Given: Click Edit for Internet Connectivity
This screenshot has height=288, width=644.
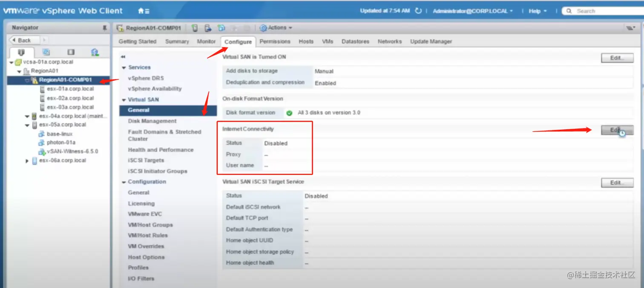Looking at the screenshot, I should tap(617, 130).
